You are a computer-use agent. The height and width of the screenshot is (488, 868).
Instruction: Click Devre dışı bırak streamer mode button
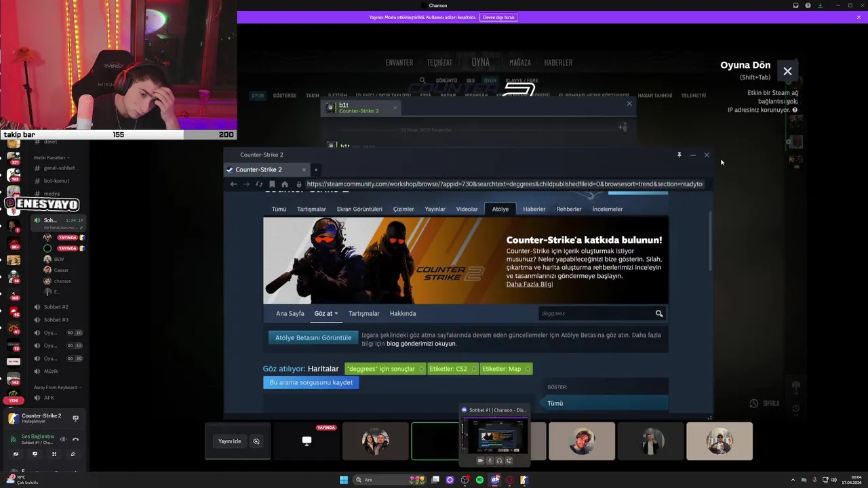tap(498, 17)
